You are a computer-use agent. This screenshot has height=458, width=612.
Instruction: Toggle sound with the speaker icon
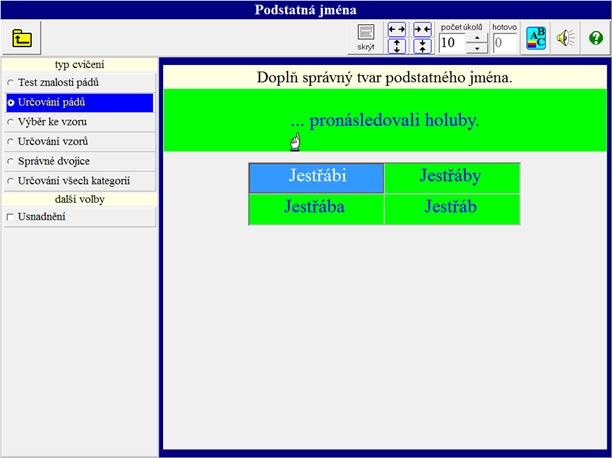click(566, 39)
